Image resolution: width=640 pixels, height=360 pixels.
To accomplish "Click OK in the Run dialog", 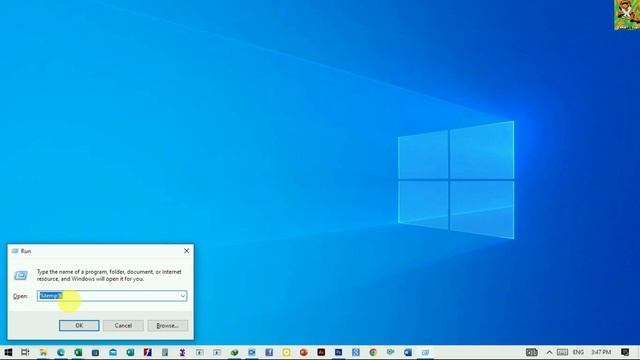I will click(79, 325).
